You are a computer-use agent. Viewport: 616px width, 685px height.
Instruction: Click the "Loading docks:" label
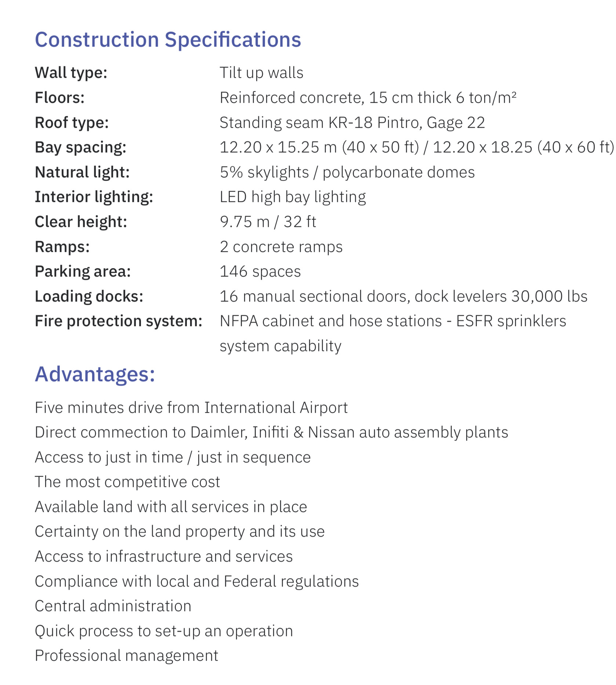[89, 296]
